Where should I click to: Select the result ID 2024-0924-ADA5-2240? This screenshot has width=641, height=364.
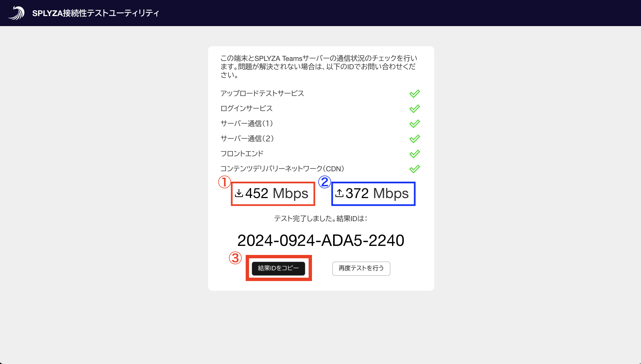point(321,241)
